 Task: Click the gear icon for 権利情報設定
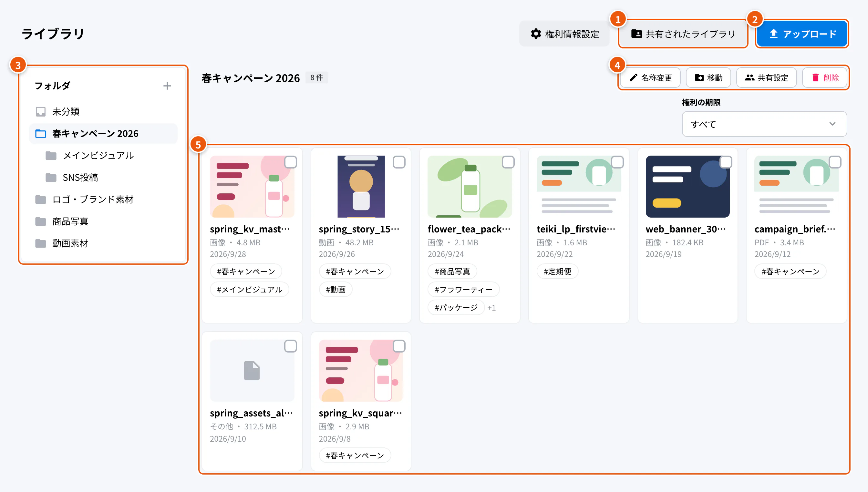(x=536, y=34)
